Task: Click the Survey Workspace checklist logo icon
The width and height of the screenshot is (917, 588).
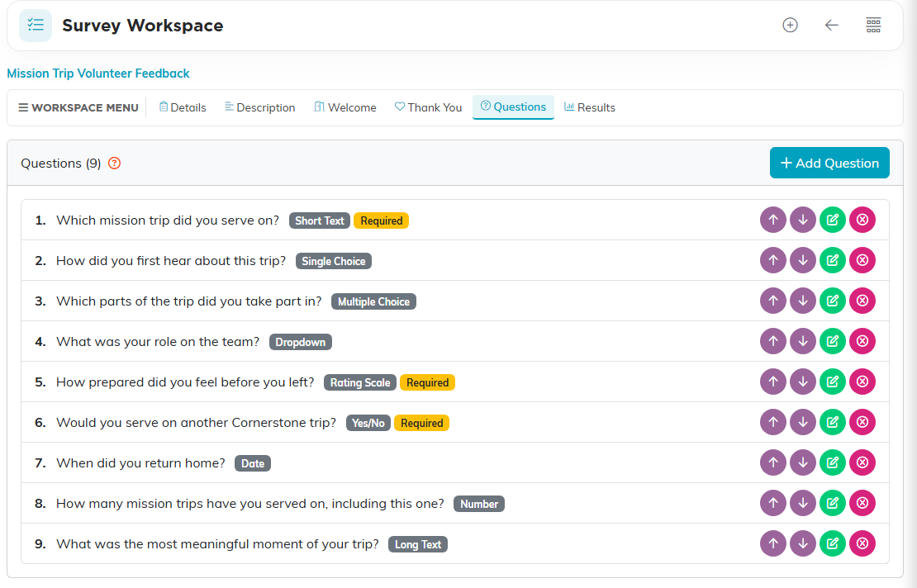Action: pos(36,25)
